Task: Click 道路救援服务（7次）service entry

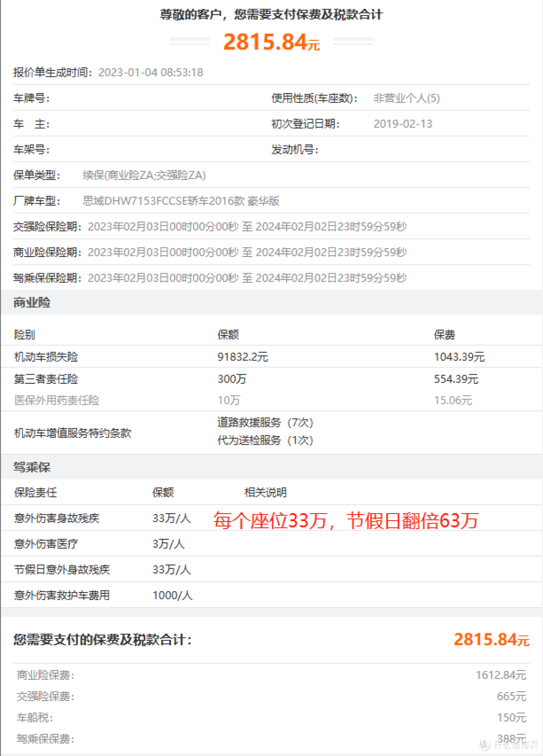Action: (x=263, y=423)
